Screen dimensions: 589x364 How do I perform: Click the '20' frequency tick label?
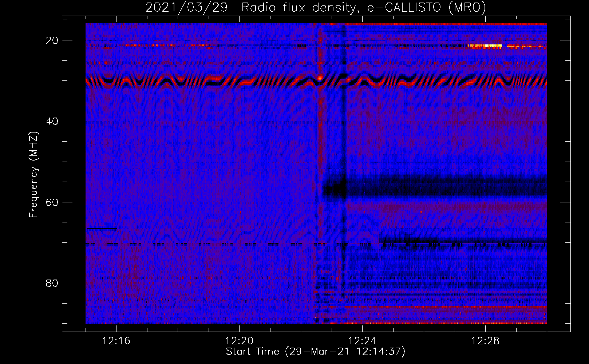[x=52, y=40]
